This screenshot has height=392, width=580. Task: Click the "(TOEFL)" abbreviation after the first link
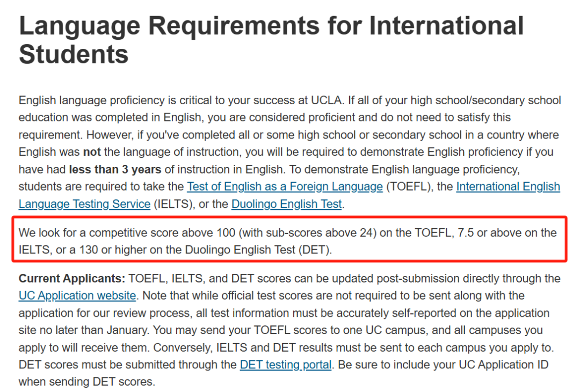407,187
